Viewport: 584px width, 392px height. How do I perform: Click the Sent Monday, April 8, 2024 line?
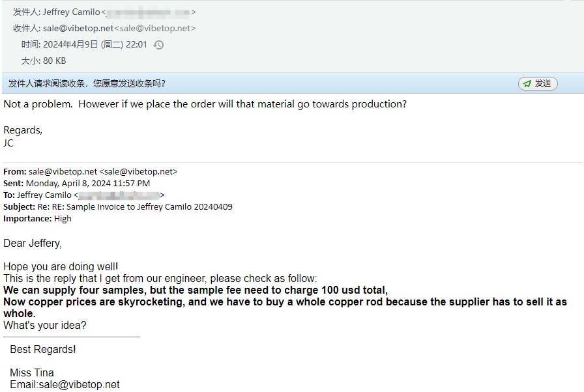pyautogui.click(x=87, y=183)
